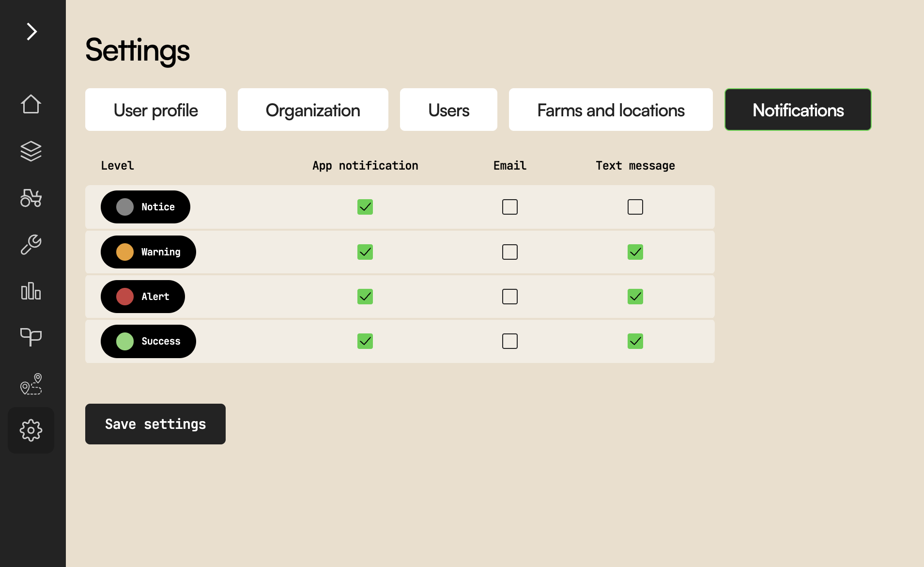This screenshot has width=924, height=567.
Task: Go to the Organization tab
Action: [x=313, y=110]
